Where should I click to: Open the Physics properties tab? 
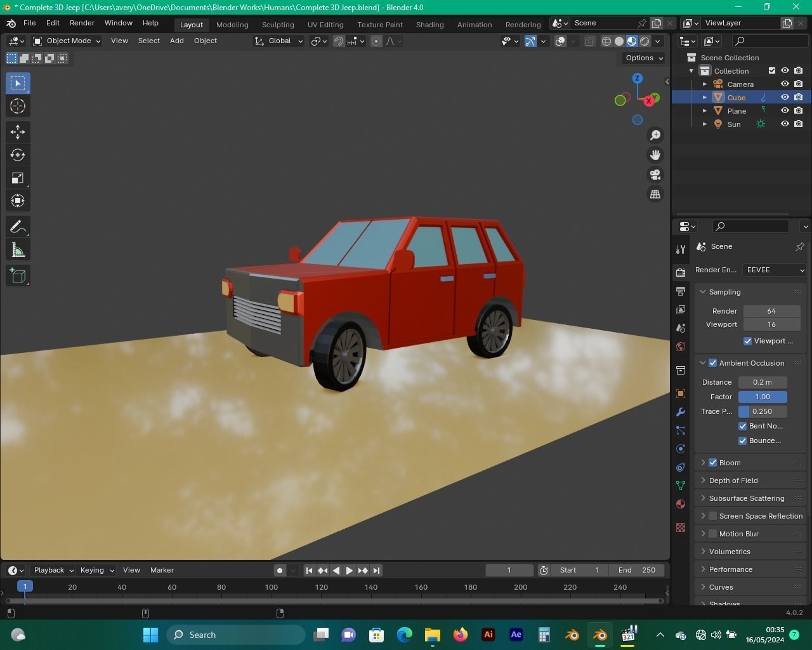tap(681, 449)
